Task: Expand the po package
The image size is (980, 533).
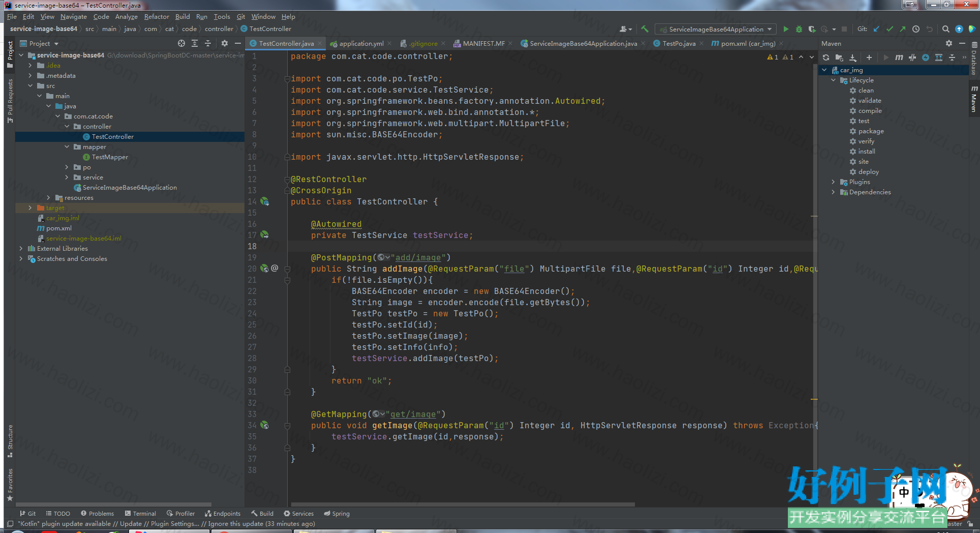Action: (67, 167)
